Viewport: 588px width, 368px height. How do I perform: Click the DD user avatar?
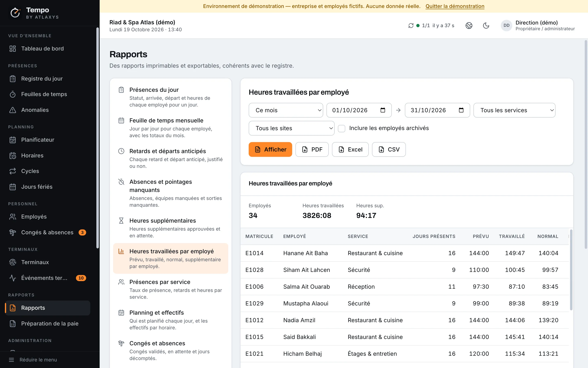506,26
